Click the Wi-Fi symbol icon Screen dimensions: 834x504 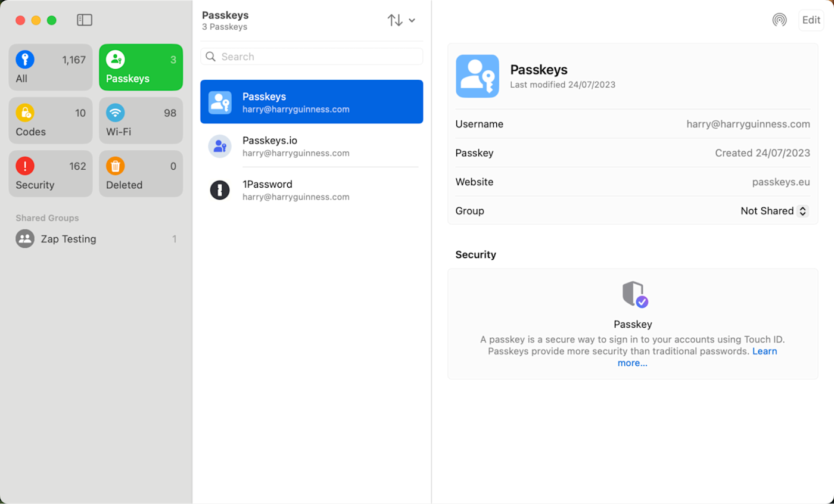(x=116, y=113)
